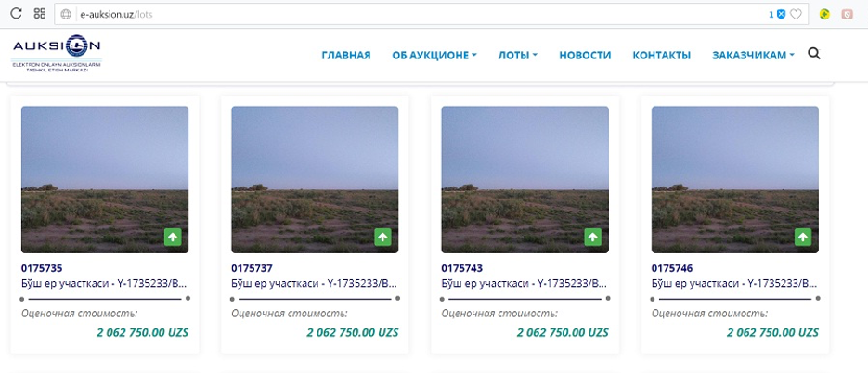Open the НОВОСТИ menu item

585,56
